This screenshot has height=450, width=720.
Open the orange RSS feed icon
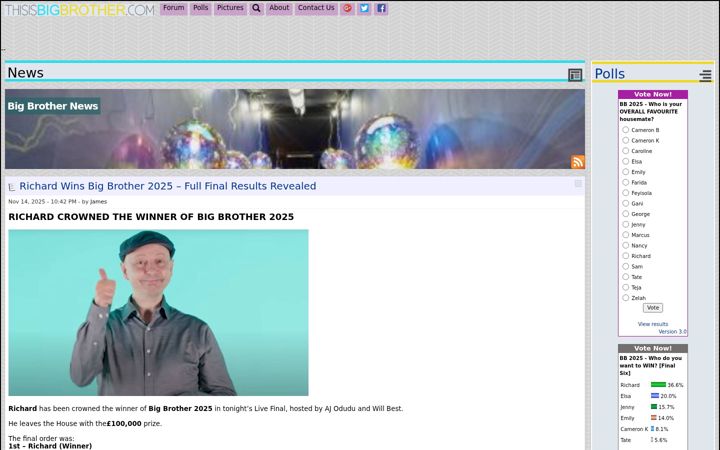(x=578, y=162)
